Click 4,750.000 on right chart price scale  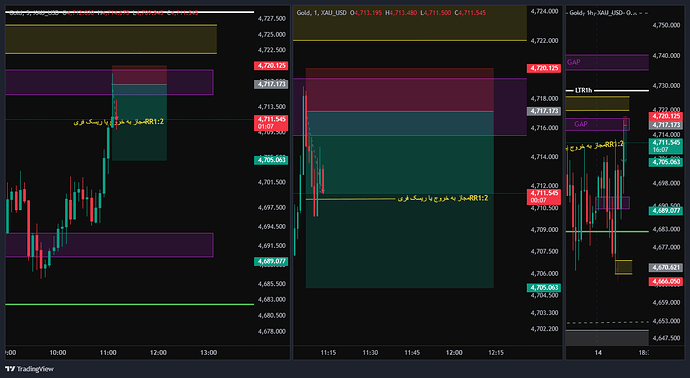666,25
